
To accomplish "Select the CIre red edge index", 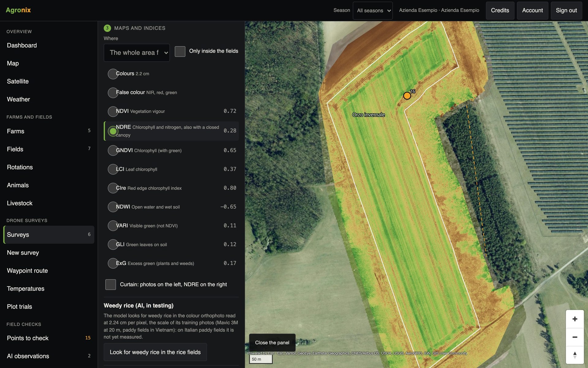I will (113, 188).
